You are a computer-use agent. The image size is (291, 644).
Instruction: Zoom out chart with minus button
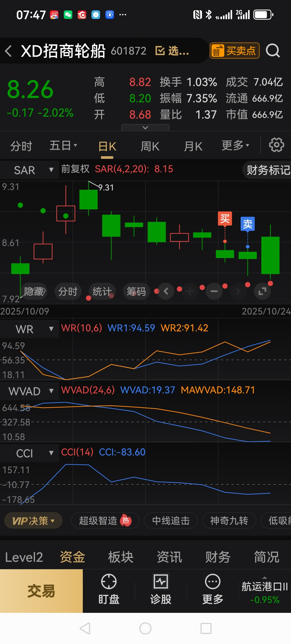click(214, 291)
